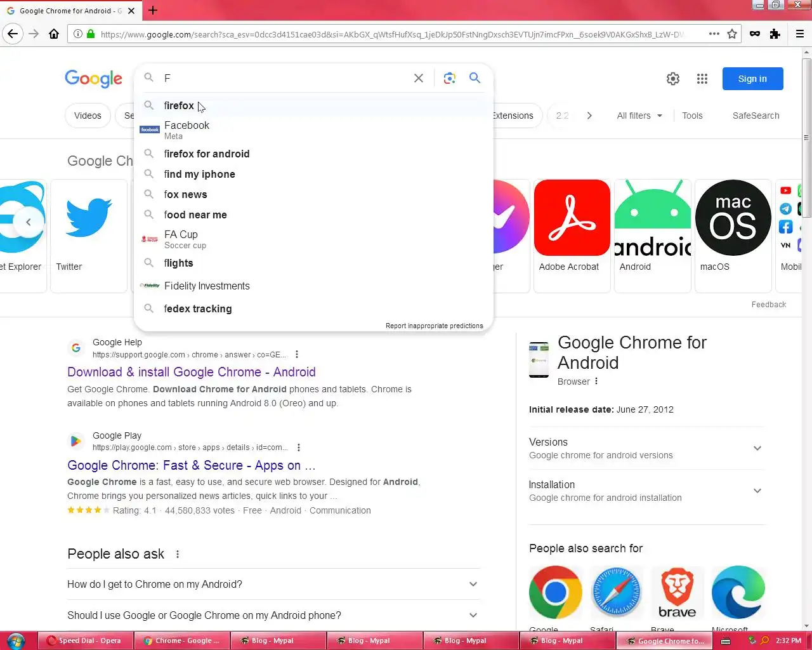Select the Safari related search thumbnail

tap(616, 592)
